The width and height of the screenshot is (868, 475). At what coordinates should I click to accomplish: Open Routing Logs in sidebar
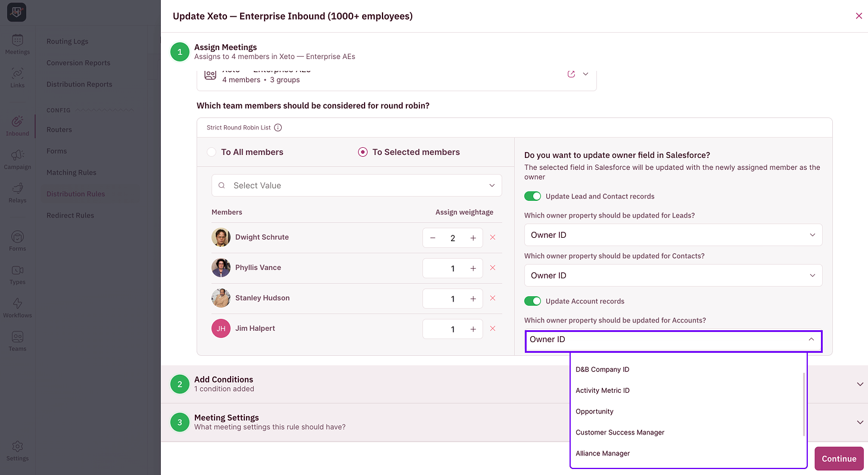point(67,41)
